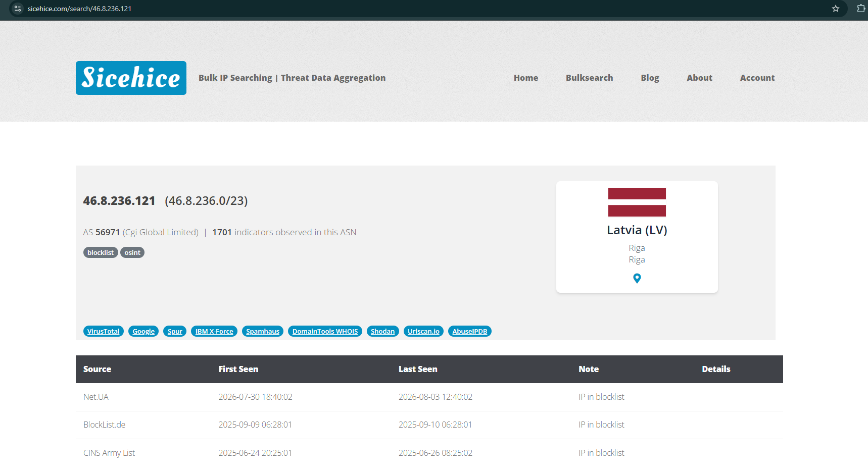
Task: Click the AS number 56971
Action: coord(108,232)
